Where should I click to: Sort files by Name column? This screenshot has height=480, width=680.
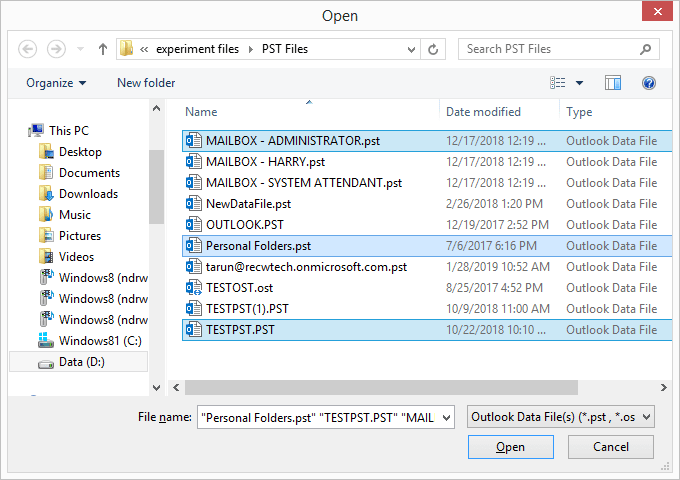201,112
